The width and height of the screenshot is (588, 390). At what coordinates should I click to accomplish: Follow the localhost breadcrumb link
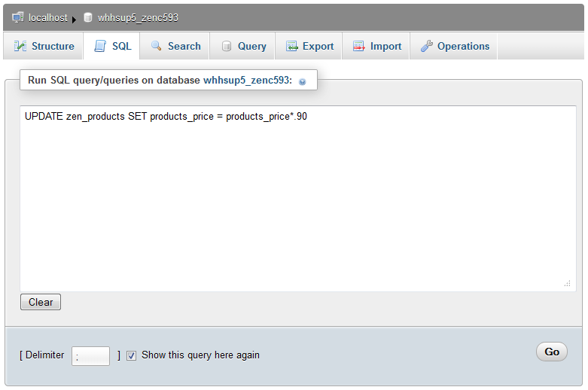pos(47,17)
